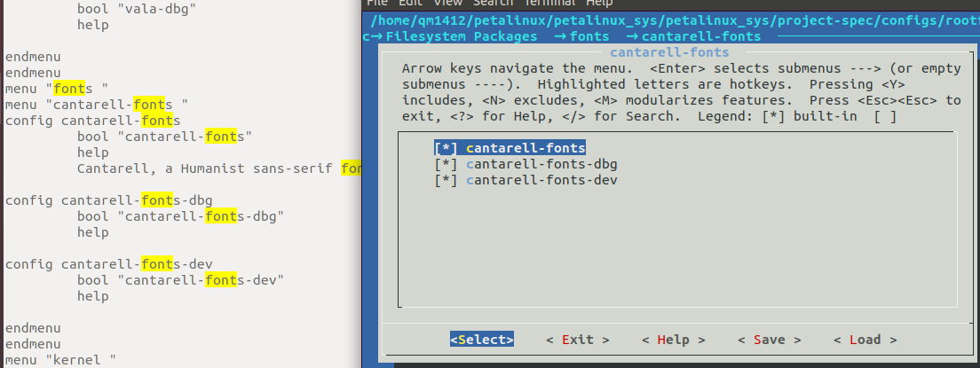
Task: Click the < Save > button
Action: [x=769, y=340]
